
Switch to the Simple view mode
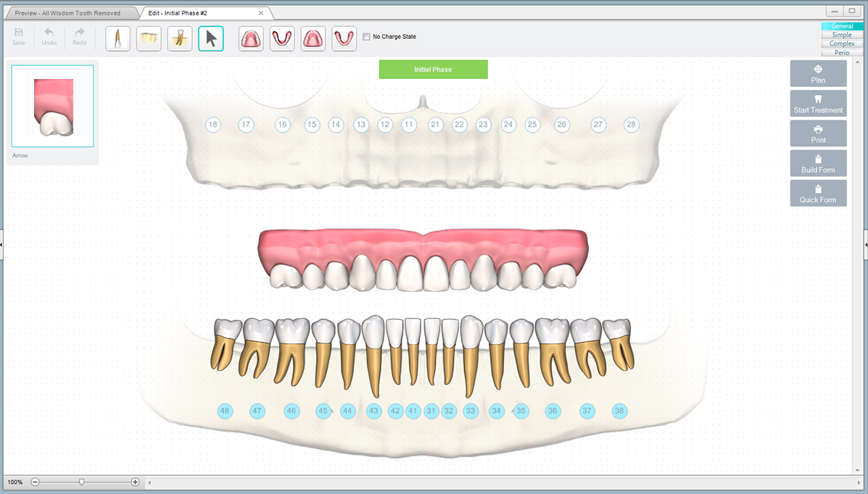(841, 34)
